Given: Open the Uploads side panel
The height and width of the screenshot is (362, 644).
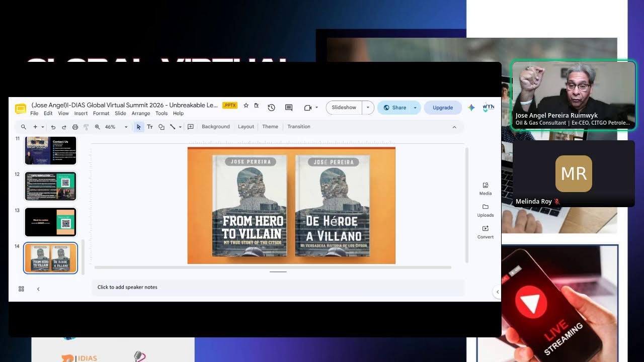Looking at the screenshot, I should click(486, 210).
